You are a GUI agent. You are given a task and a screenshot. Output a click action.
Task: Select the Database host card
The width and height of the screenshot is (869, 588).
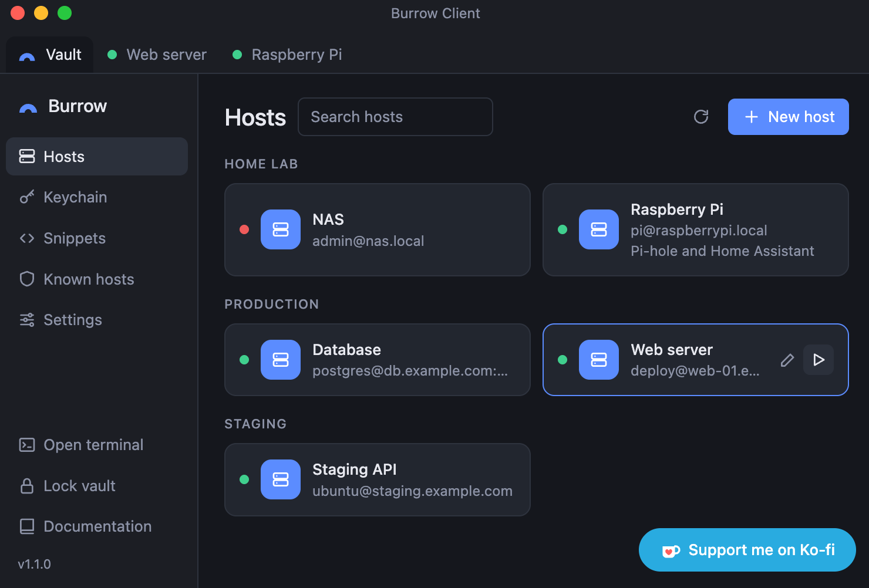[378, 360]
